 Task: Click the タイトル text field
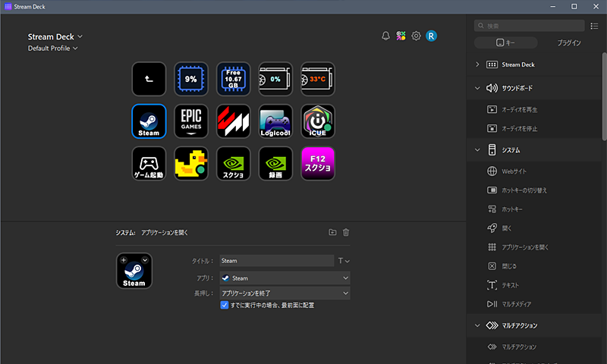click(x=276, y=261)
